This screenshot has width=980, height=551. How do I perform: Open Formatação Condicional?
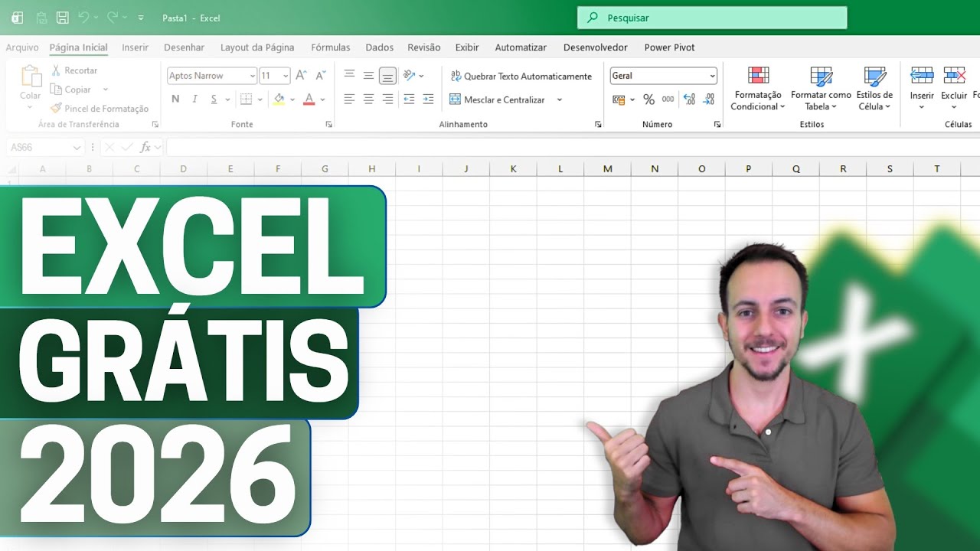coord(758,88)
